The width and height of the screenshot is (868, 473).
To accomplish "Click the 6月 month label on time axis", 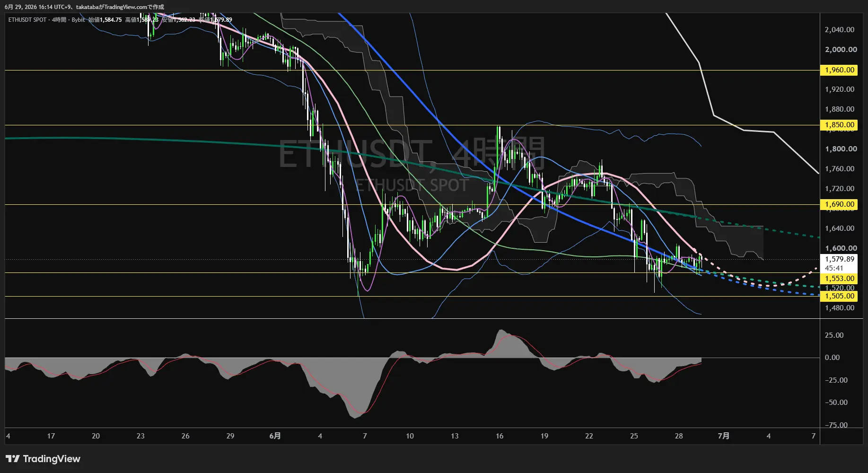I will tap(275, 436).
